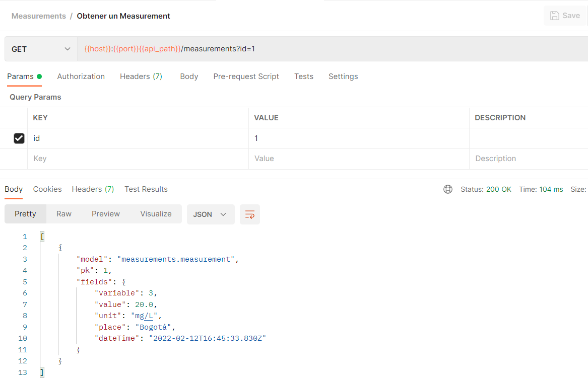This screenshot has height=384, width=588.
Task: Select the Preview view of the response
Action: (105, 213)
